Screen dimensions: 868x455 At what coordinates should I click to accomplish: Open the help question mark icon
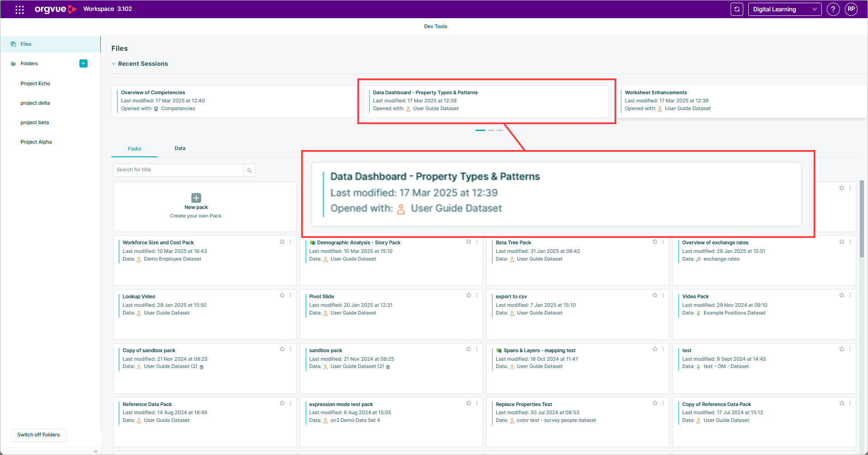coord(833,9)
